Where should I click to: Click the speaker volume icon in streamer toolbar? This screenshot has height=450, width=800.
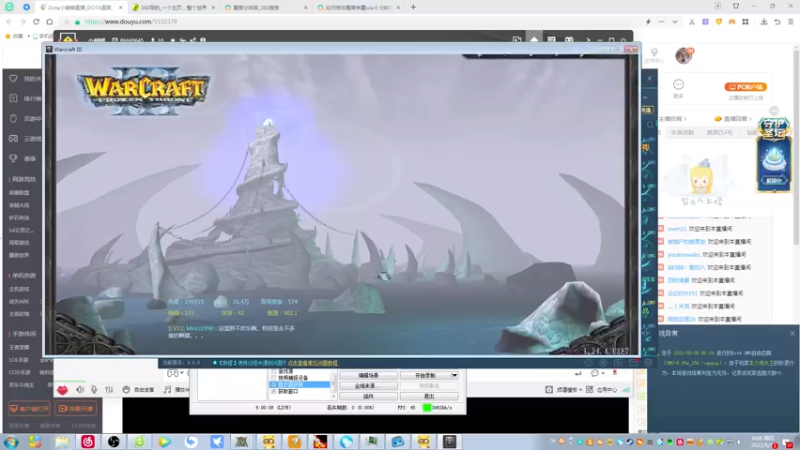[x=80, y=390]
